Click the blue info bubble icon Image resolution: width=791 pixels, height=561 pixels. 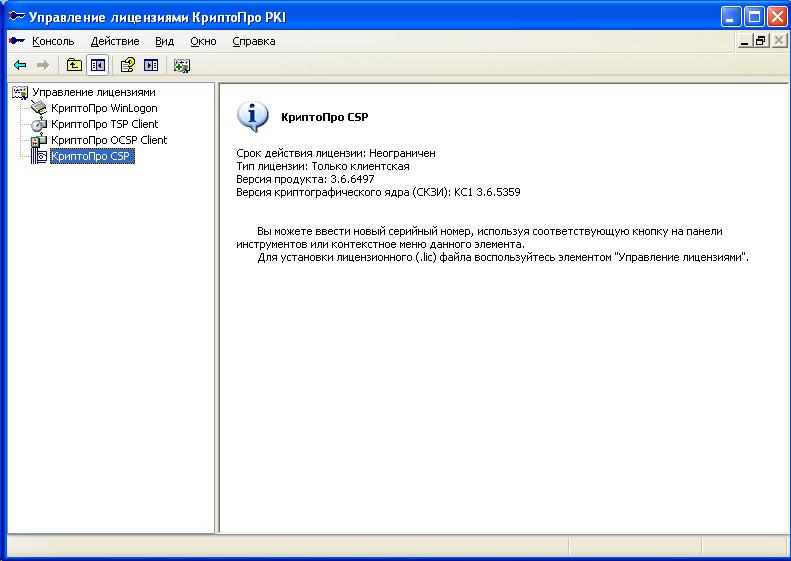point(252,117)
